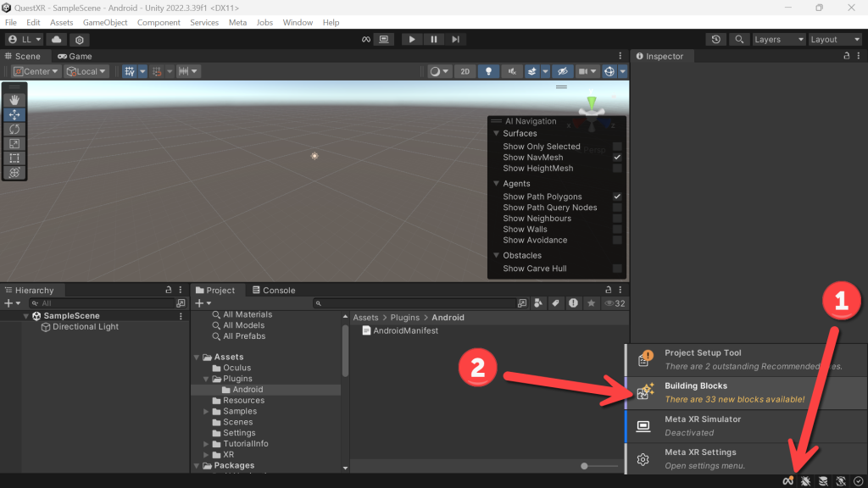868x488 pixels.
Task: Toggle scene visibility of hidden objects
Action: [x=563, y=71]
